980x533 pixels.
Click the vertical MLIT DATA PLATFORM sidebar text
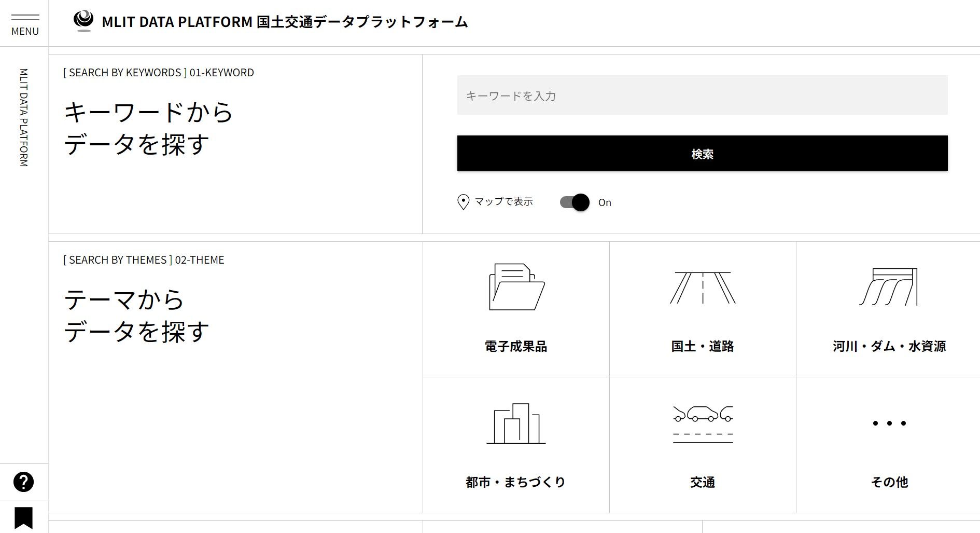pyautogui.click(x=24, y=117)
